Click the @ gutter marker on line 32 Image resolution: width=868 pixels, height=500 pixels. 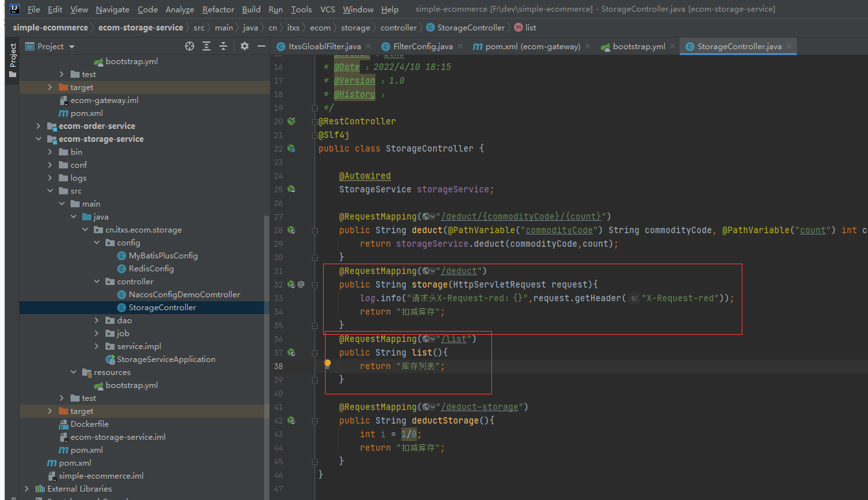click(x=301, y=284)
